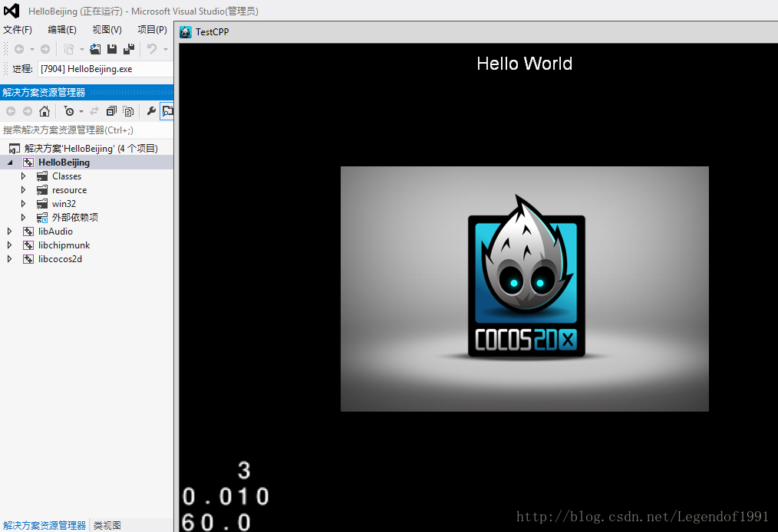Image resolution: width=778 pixels, height=532 pixels.
Task: Select the libcocos2d label
Action: coord(60,259)
